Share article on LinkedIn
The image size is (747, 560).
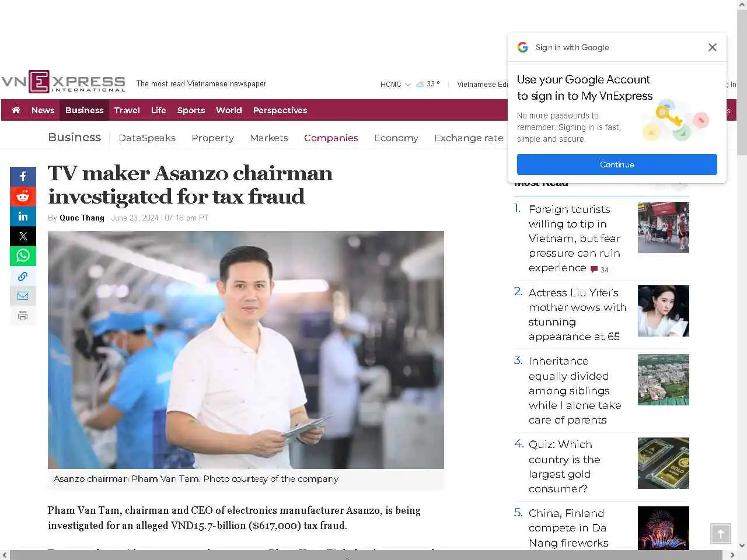[23, 216]
